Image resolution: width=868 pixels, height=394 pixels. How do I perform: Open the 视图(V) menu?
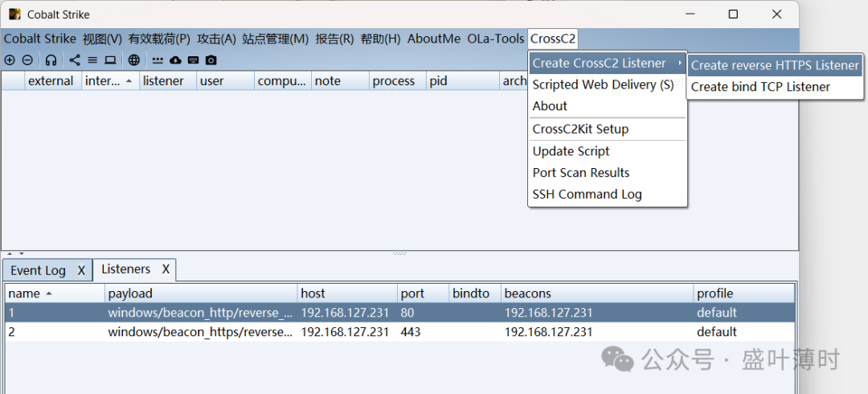click(102, 39)
